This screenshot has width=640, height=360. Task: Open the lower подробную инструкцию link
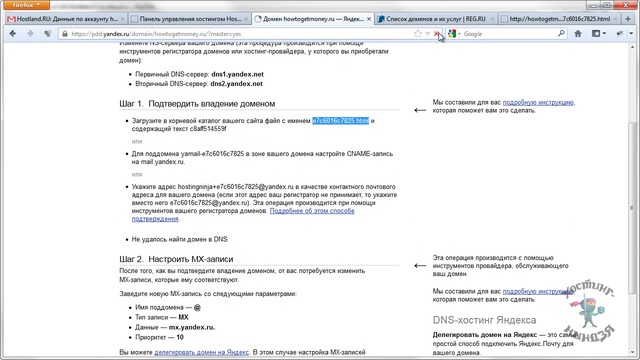pos(538,291)
